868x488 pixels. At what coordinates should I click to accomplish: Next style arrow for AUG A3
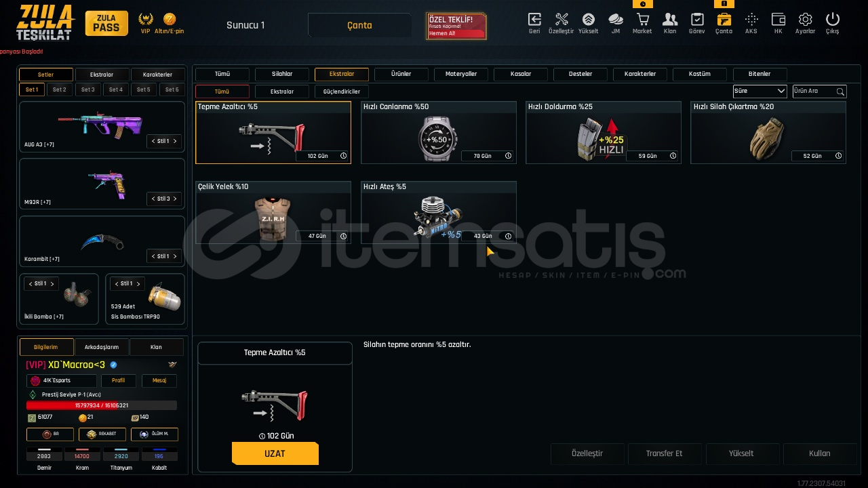click(175, 141)
